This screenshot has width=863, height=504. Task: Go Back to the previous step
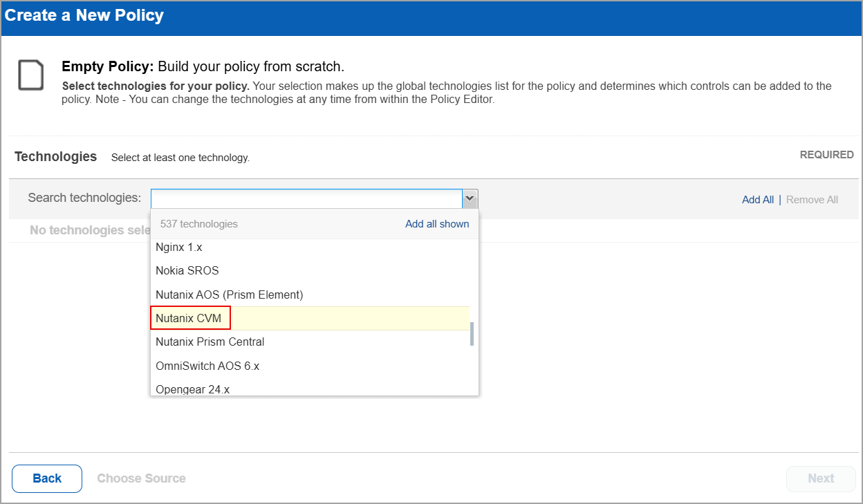(x=47, y=478)
